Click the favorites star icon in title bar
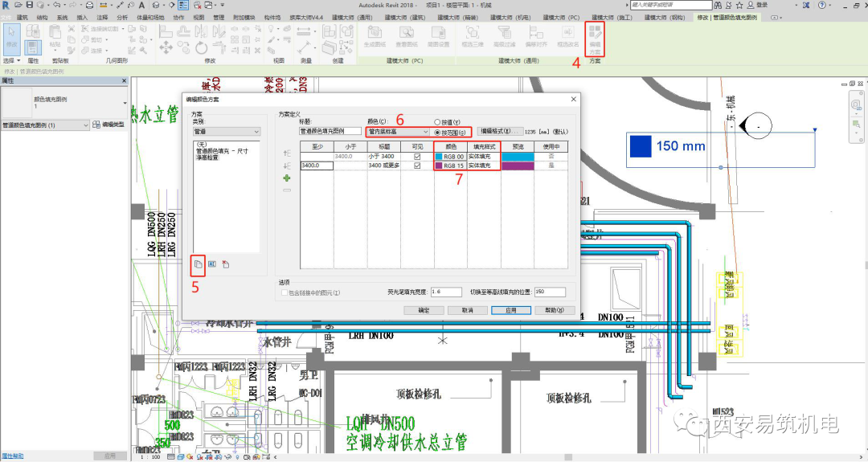The image size is (868, 462). (x=739, y=5)
